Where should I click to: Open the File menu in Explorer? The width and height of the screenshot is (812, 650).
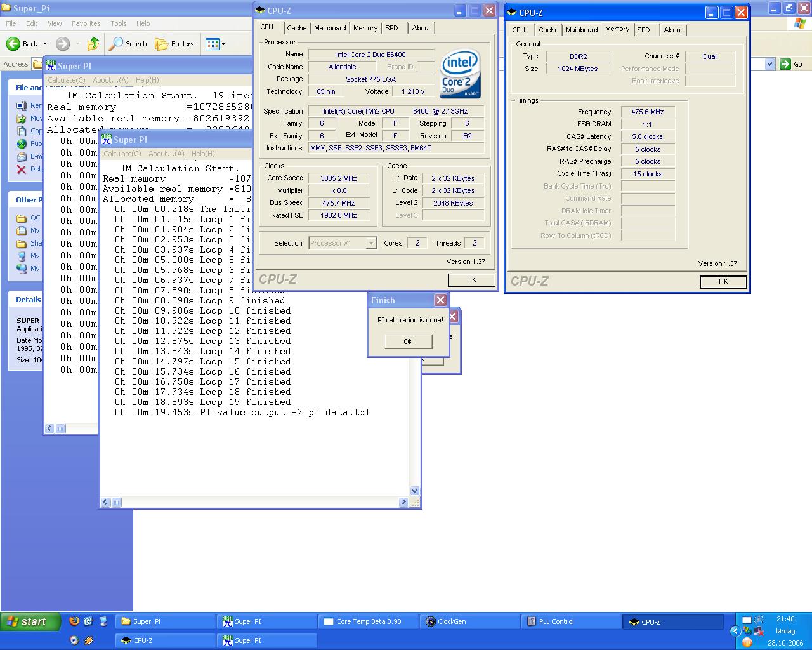pos(11,23)
